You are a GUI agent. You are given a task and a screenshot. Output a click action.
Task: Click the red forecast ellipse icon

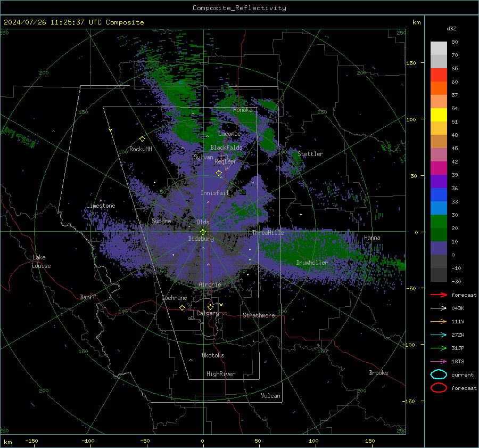(439, 388)
